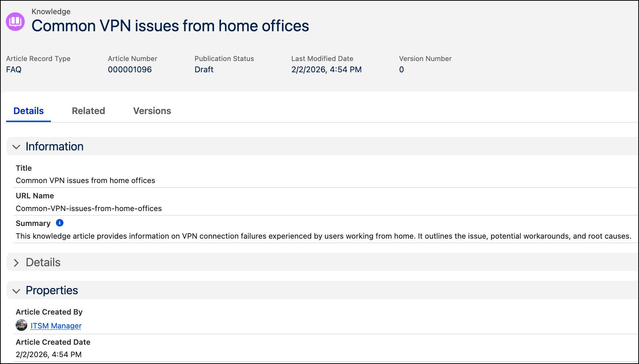
Task: Click the Article Number value 000001096
Action: point(130,69)
